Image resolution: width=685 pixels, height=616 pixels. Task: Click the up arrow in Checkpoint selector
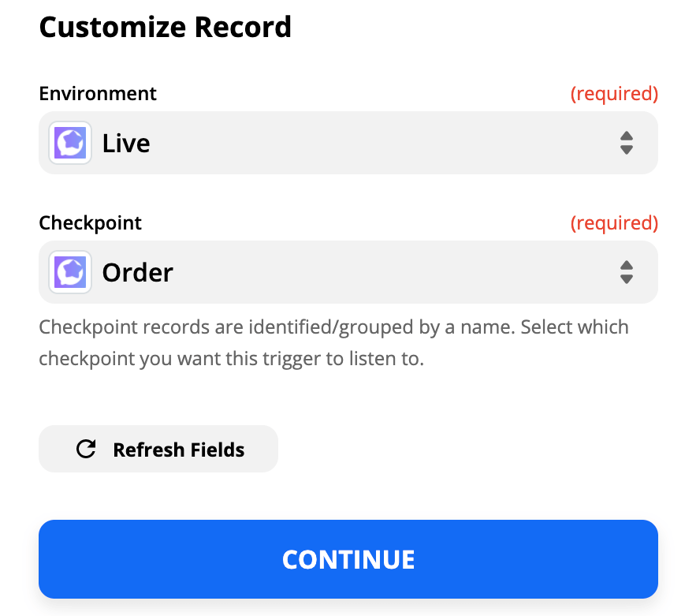pos(627,265)
